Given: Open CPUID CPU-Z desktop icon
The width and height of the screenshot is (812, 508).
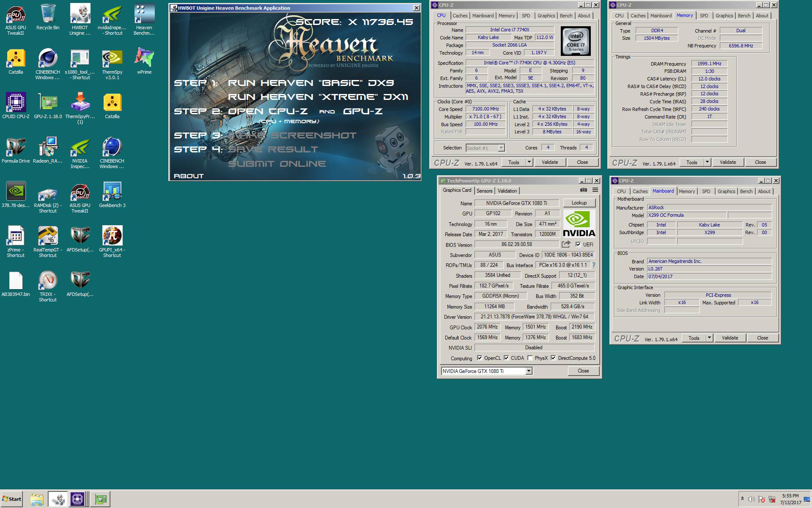Looking at the screenshot, I should pos(16,106).
